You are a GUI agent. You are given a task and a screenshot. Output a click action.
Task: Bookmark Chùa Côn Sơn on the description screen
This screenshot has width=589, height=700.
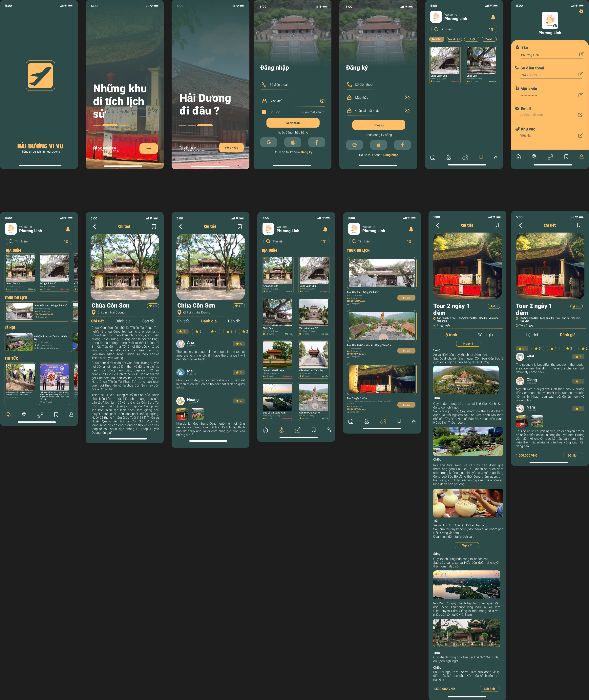point(154,227)
